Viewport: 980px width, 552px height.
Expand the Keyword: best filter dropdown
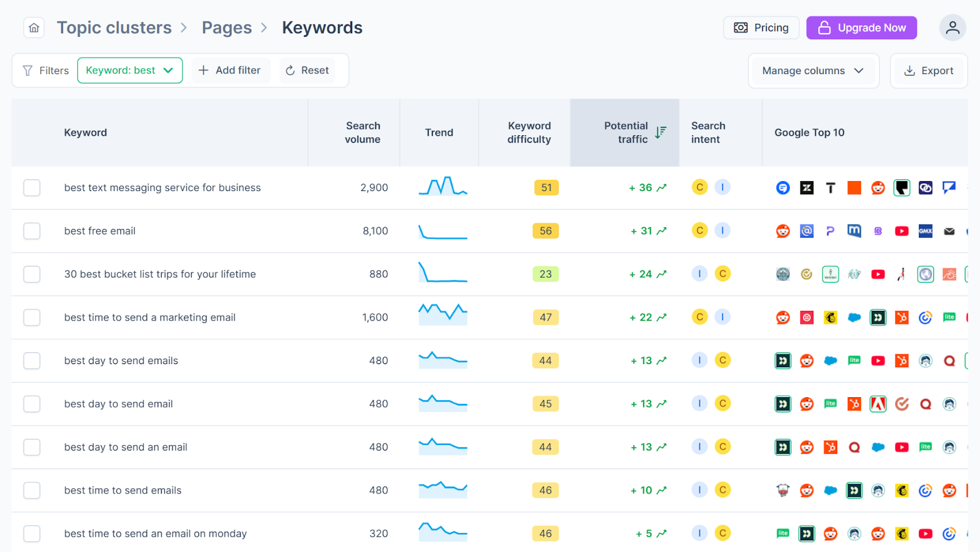click(130, 70)
